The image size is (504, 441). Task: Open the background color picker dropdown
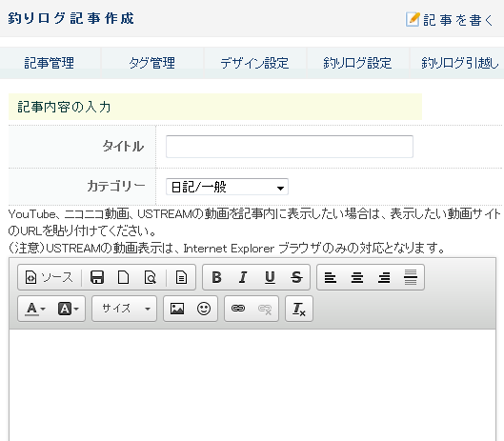pyautogui.click(x=69, y=309)
